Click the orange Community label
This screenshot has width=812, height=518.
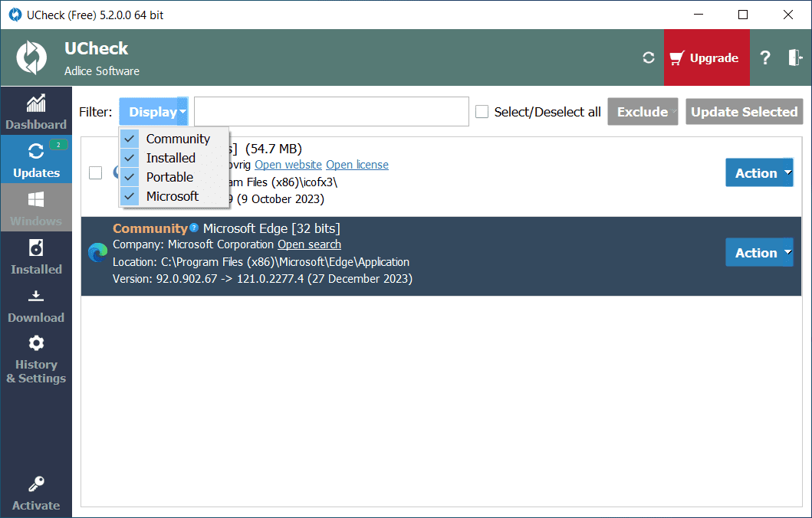coord(150,228)
